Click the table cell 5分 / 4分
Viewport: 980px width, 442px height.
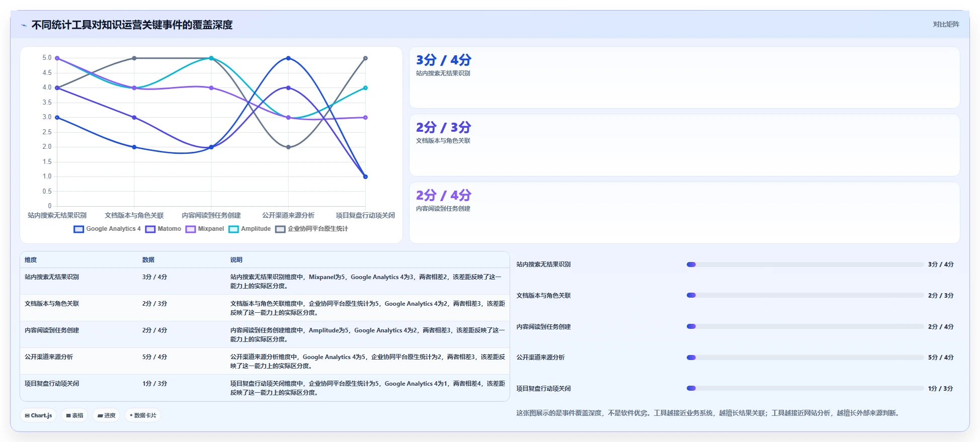point(154,357)
